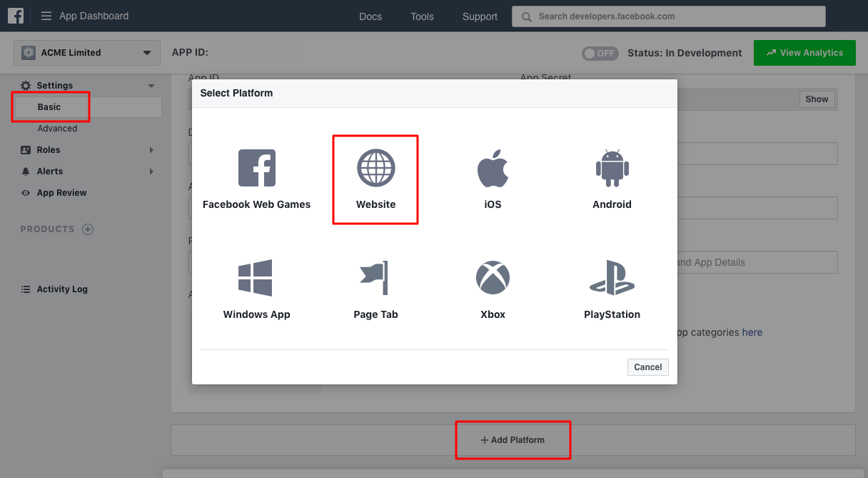Open the ACME Limited app dropdown
The image size is (868, 478).
(x=87, y=52)
